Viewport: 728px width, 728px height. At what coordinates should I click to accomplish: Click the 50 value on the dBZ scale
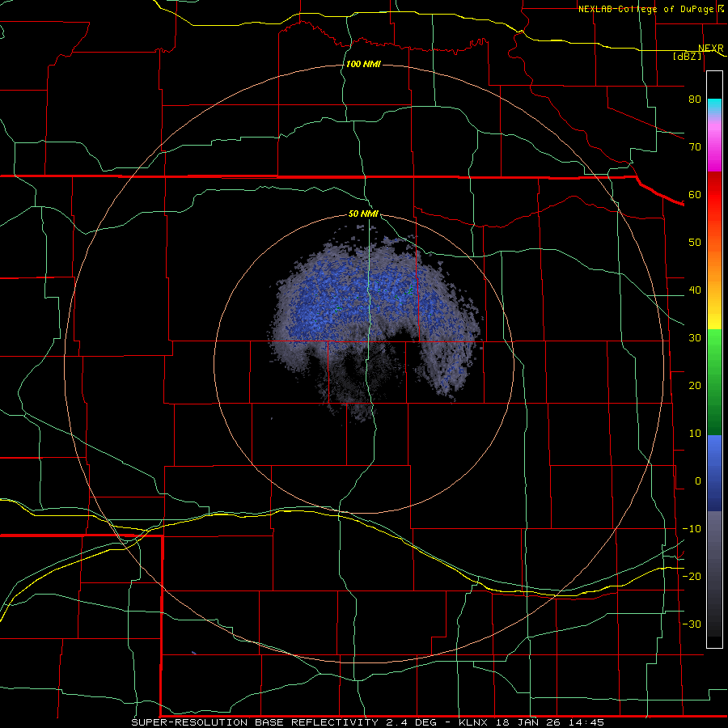[695, 243]
